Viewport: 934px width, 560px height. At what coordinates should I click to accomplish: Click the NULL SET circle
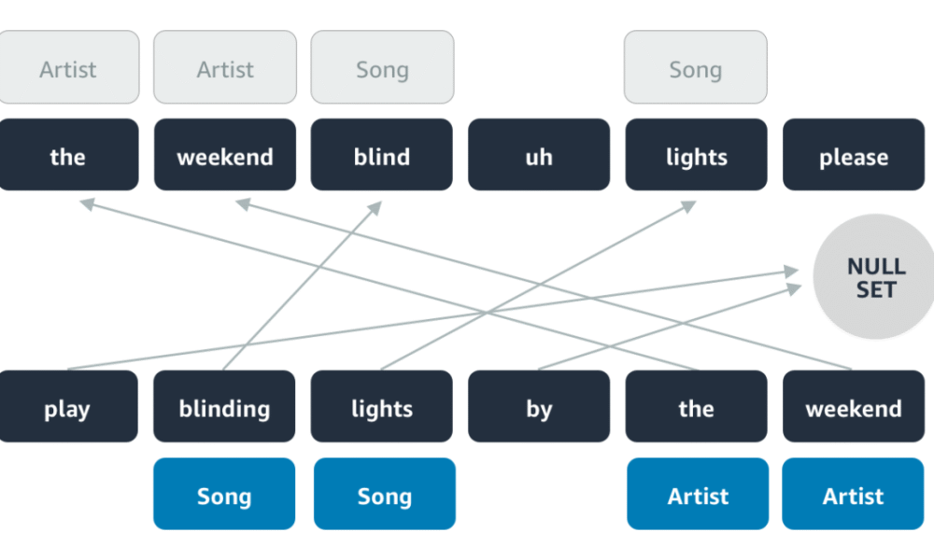pyautogui.click(x=874, y=276)
